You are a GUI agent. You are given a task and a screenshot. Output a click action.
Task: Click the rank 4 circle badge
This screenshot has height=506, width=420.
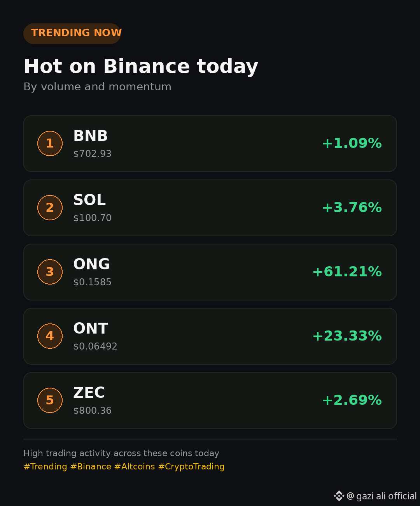point(50,336)
